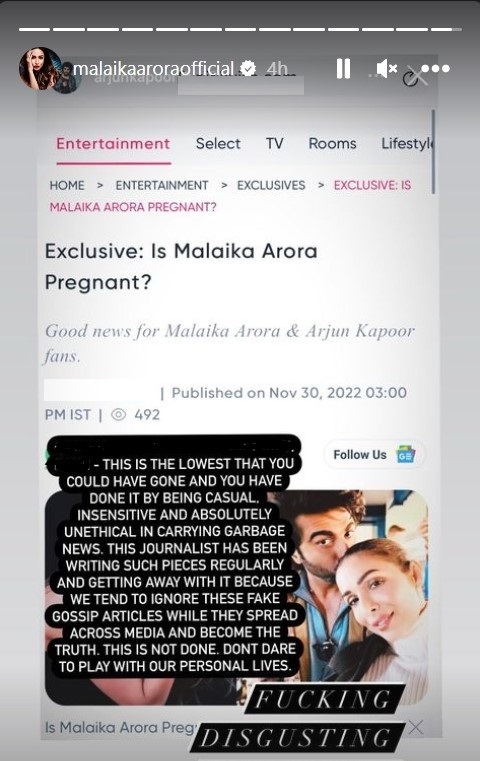480x761 pixels.
Task: Select the Lifestyle tab
Action: [x=407, y=144]
